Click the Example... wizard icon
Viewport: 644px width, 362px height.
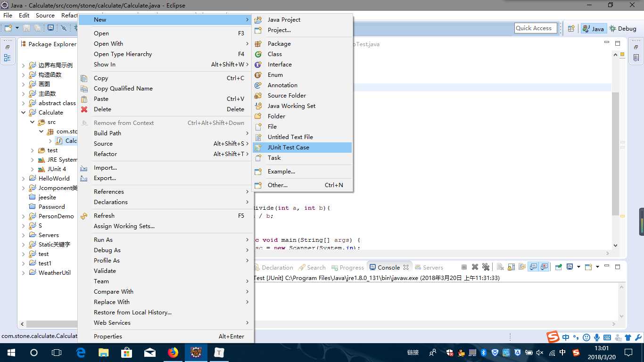[258, 172]
